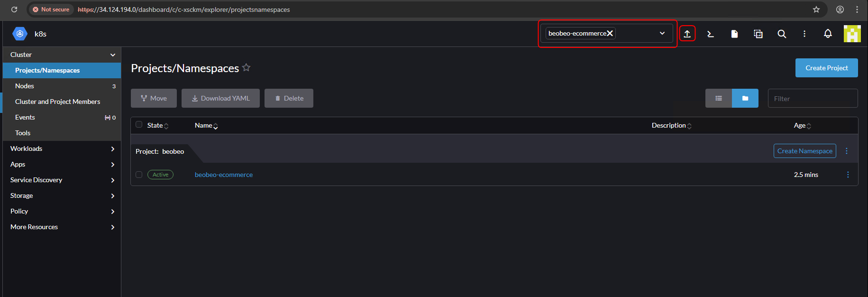Open the namespace filter dropdown arrow
Viewport: 868px width, 297px height.
[x=662, y=33]
